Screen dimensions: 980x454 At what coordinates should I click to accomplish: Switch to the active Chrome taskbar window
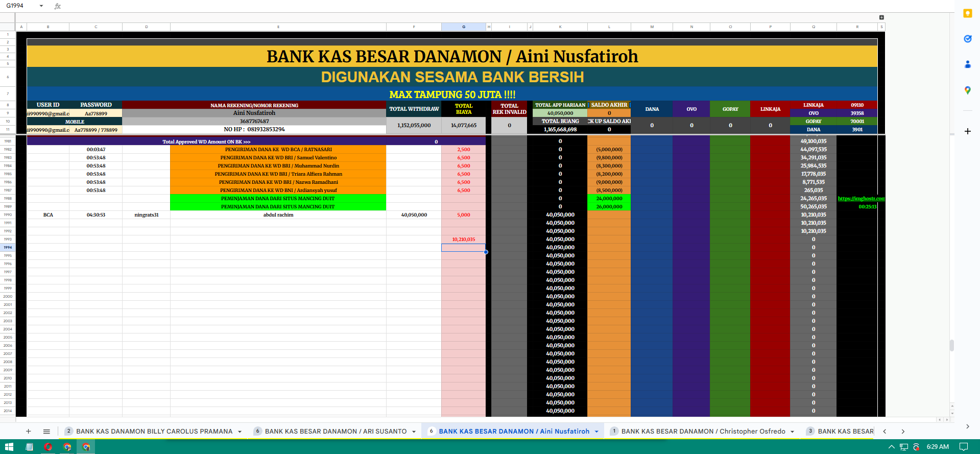pos(86,447)
